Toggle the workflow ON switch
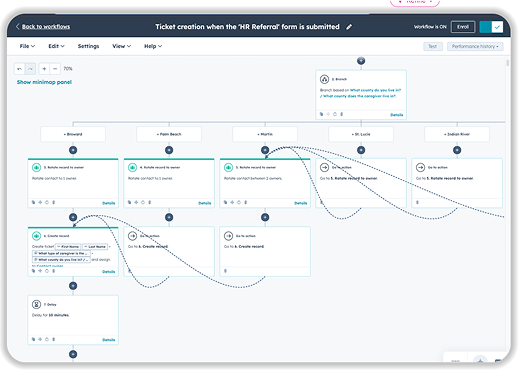 tap(491, 27)
